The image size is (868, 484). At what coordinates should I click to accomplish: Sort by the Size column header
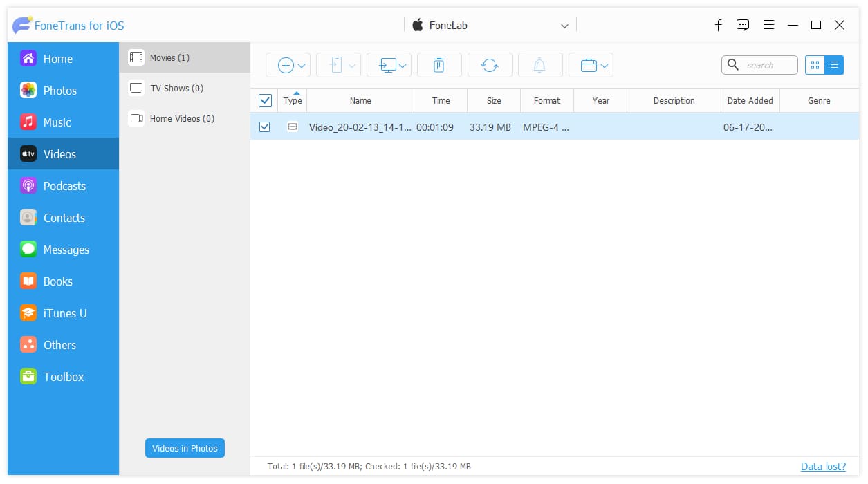click(x=494, y=100)
